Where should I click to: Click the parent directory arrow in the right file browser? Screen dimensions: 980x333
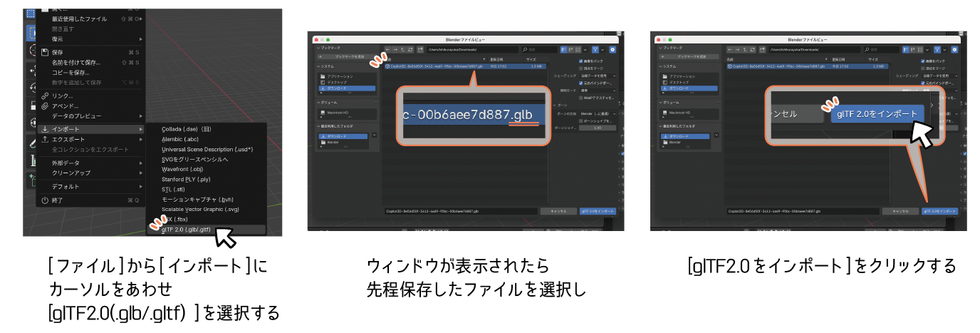coord(746,49)
